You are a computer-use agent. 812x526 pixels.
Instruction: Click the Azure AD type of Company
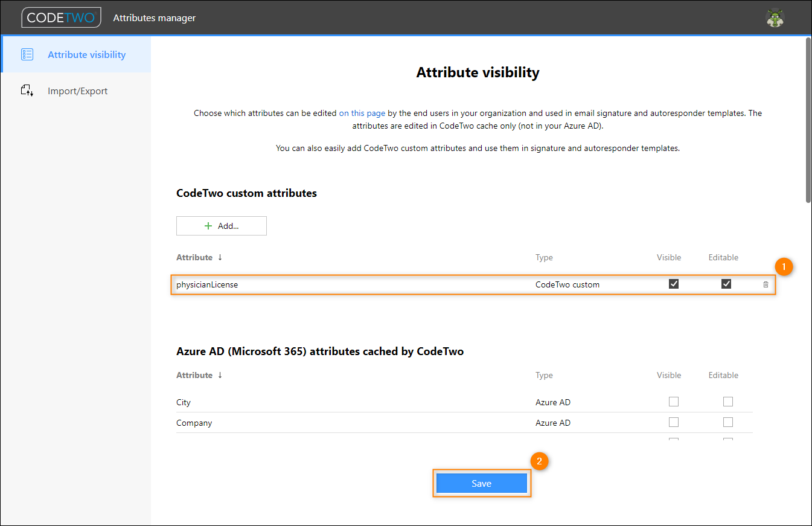[553, 423]
